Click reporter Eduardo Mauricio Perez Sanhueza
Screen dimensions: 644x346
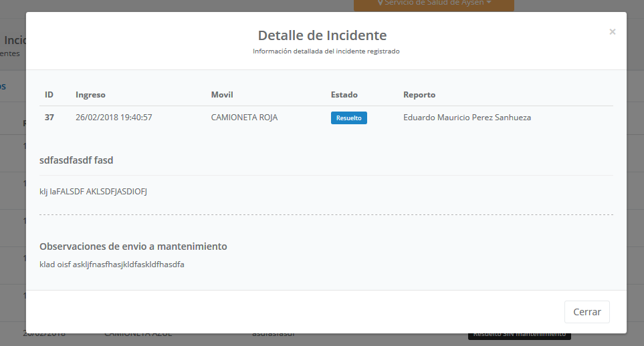(x=467, y=118)
